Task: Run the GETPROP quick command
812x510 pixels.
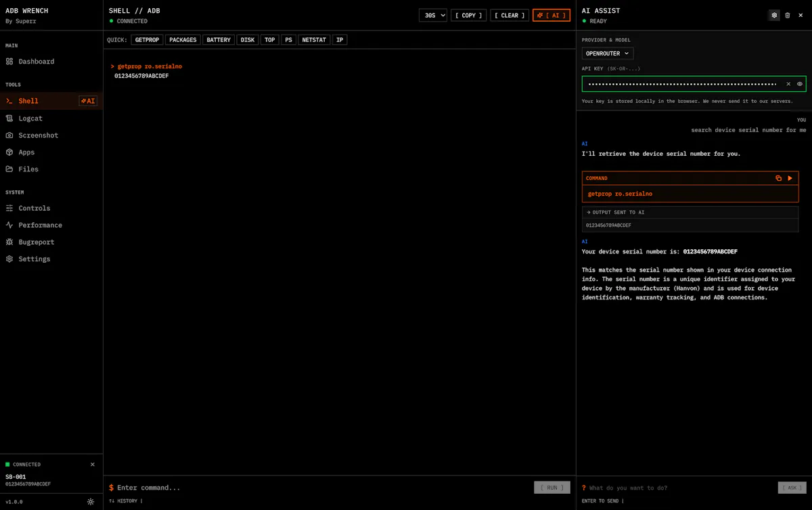Action: click(147, 40)
